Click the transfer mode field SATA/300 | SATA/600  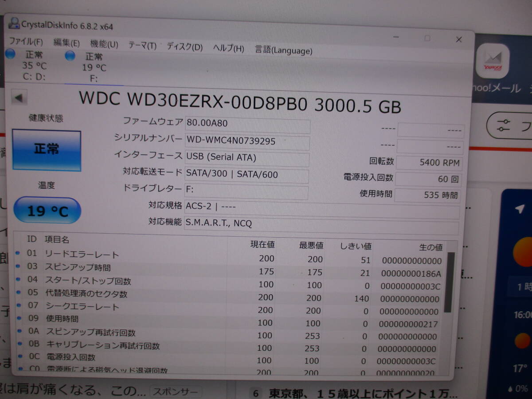click(246, 176)
